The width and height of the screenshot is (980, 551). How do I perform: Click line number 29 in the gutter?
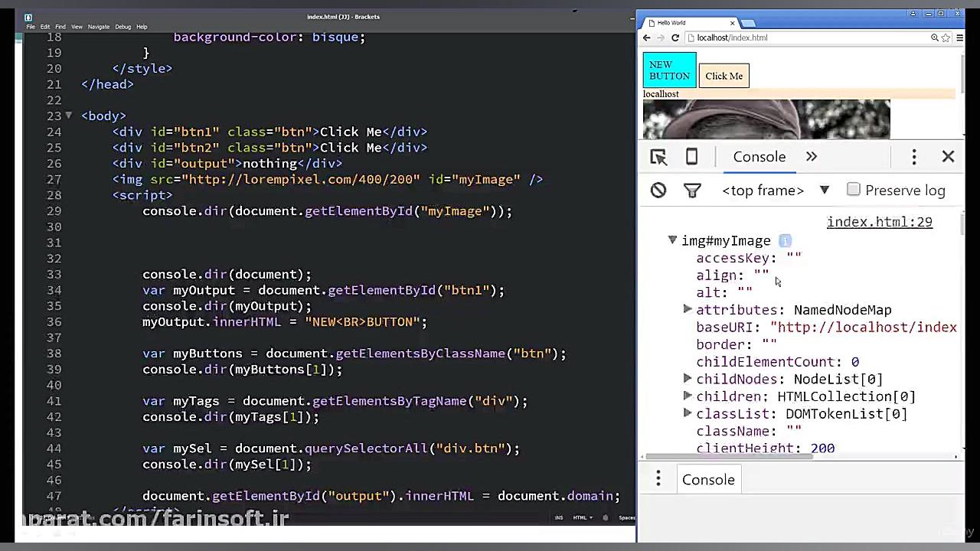point(54,211)
